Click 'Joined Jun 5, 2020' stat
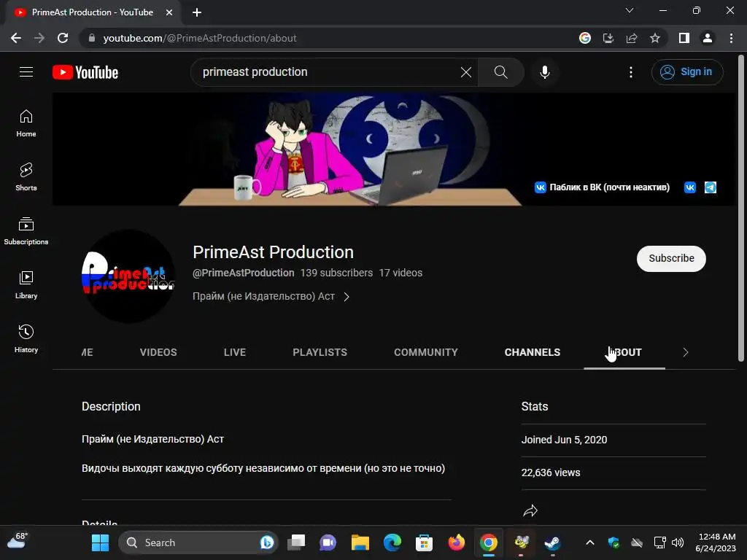 point(564,440)
